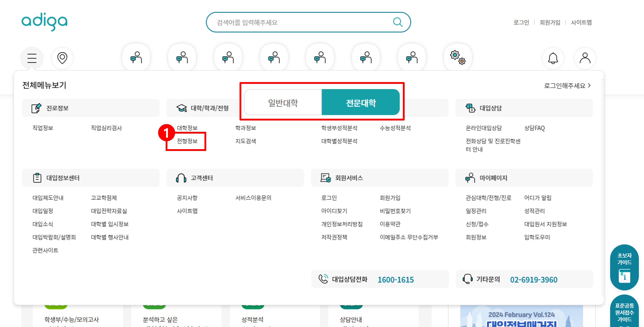Open 수능성적분석 menu item
This screenshot has width=644, height=327.
tap(395, 128)
